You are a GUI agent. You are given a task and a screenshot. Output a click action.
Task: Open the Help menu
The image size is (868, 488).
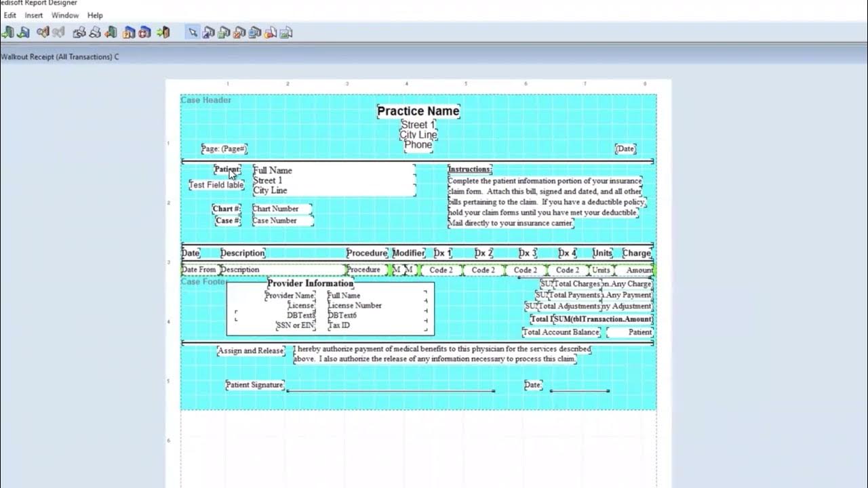point(96,15)
